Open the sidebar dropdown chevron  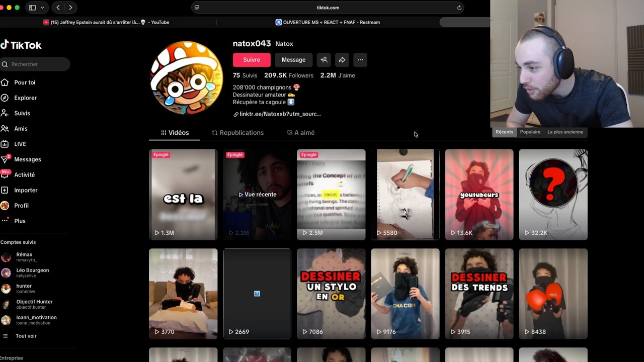tap(42, 8)
